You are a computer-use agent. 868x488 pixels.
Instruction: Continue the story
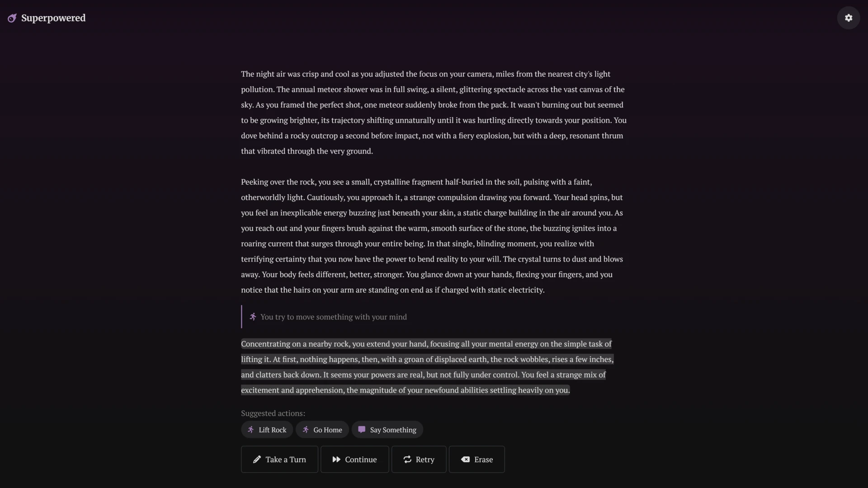[x=354, y=459]
